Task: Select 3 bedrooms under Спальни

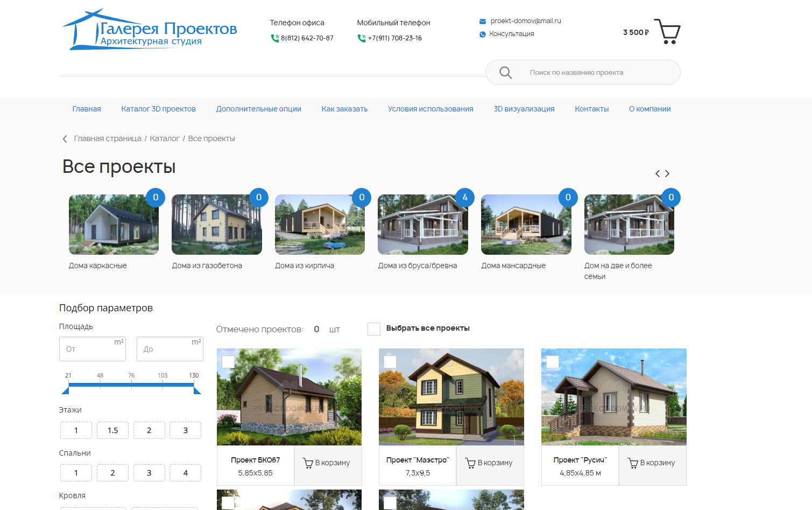Action: pos(149,473)
